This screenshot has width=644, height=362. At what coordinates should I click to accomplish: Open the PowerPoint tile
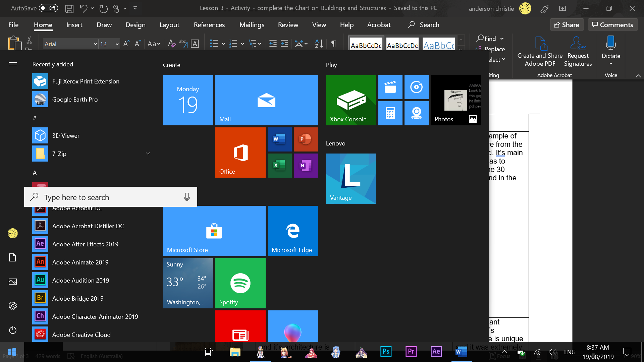point(306,139)
